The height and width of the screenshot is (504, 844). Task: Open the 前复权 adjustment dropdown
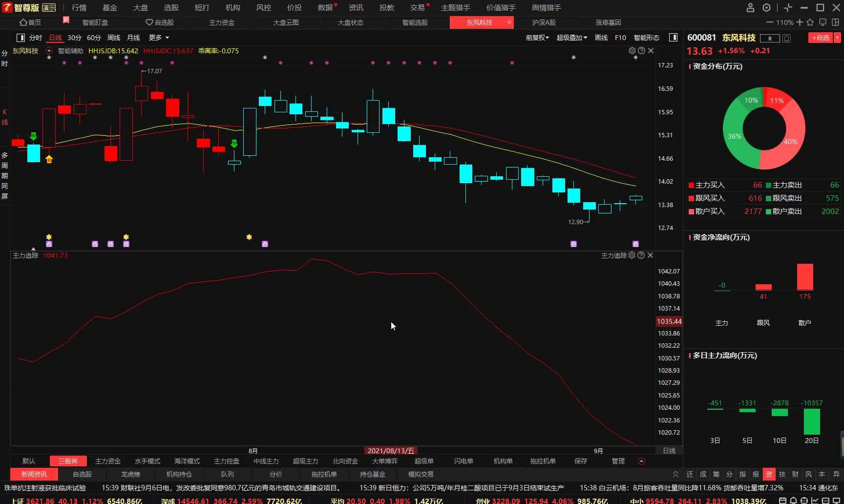537,38
